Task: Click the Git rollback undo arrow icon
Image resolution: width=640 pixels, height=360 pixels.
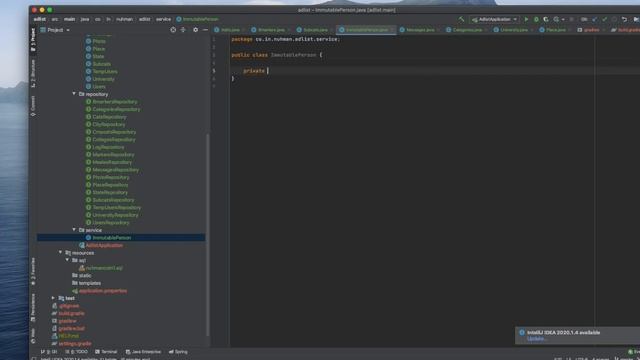Action: click(x=624, y=19)
